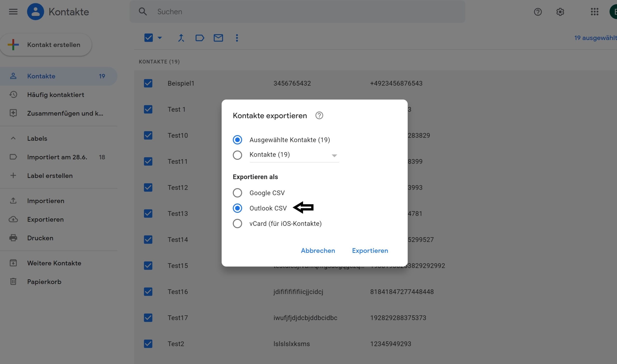Select the Google CSV radio option
Viewport: 617px width, 364px height.
click(237, 193)
